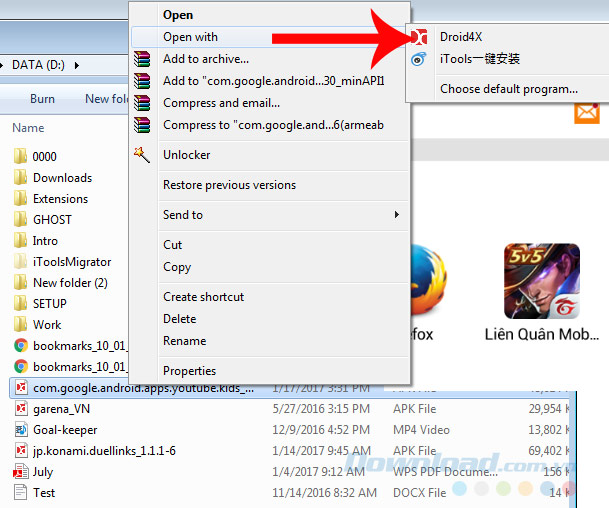
Task: Click the Firefox app icon
Action: click(428, 280)
